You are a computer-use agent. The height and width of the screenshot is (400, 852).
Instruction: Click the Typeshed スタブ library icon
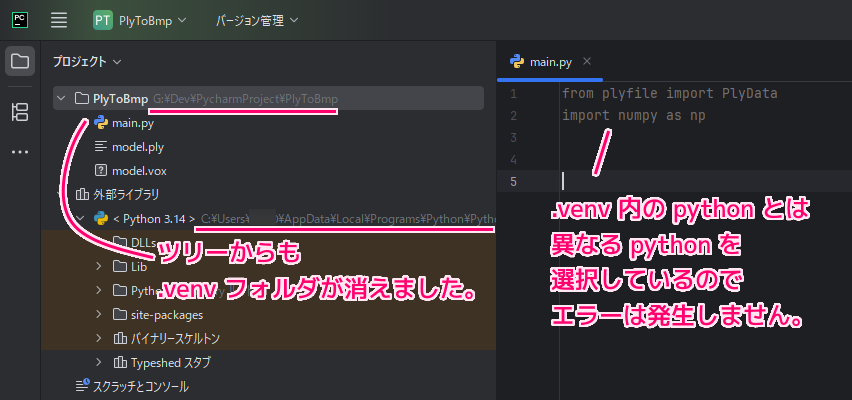point(120,362)
